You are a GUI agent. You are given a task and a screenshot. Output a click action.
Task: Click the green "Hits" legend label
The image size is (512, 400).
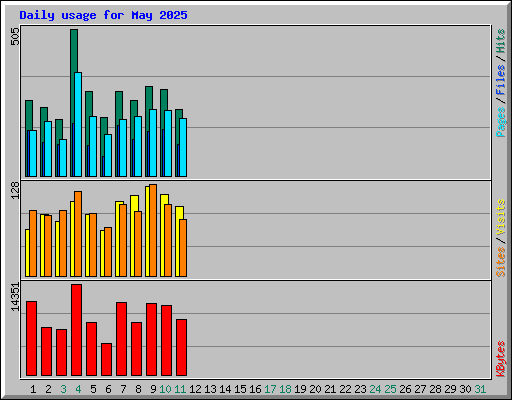pos(500,41)
